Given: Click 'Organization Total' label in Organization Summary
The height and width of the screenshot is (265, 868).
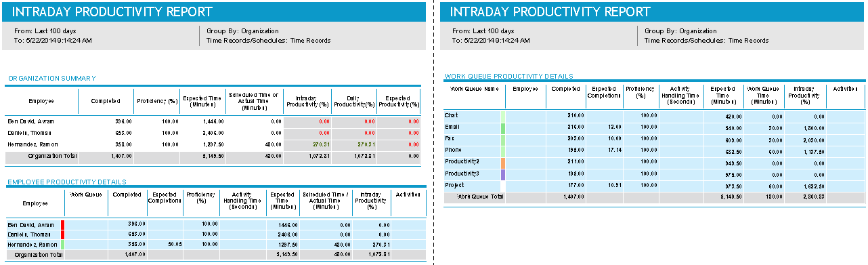Looking at the screenshot, I should pyautogui.click(x=52, y=156).
